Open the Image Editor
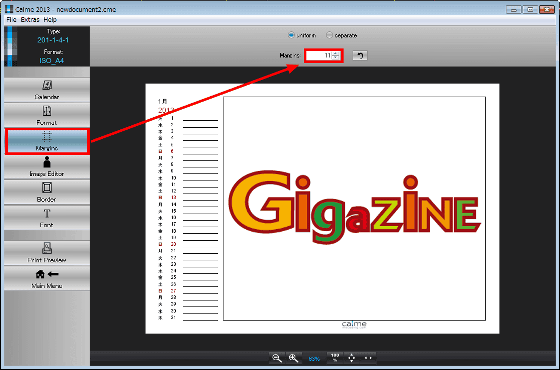Viewport: 560px width, 370px height. point(47,167)
